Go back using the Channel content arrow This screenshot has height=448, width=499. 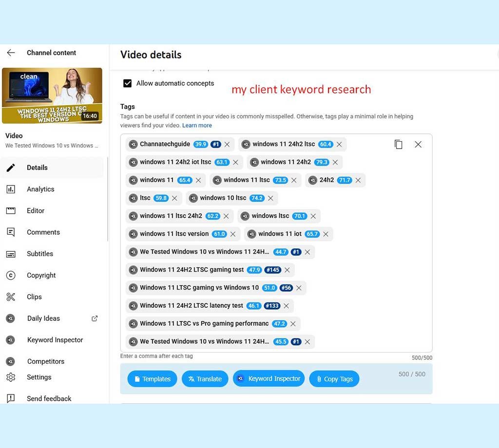tap(11, 53)
